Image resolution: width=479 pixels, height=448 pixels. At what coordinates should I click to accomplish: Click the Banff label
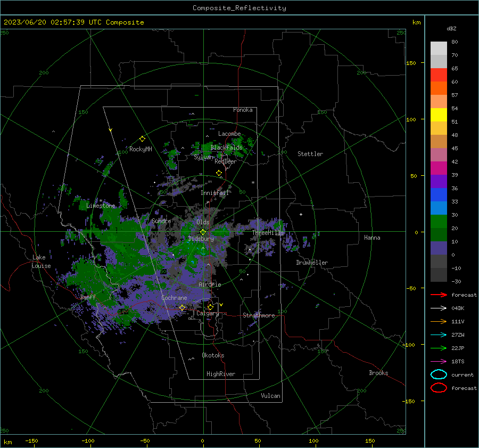[88, 297]
